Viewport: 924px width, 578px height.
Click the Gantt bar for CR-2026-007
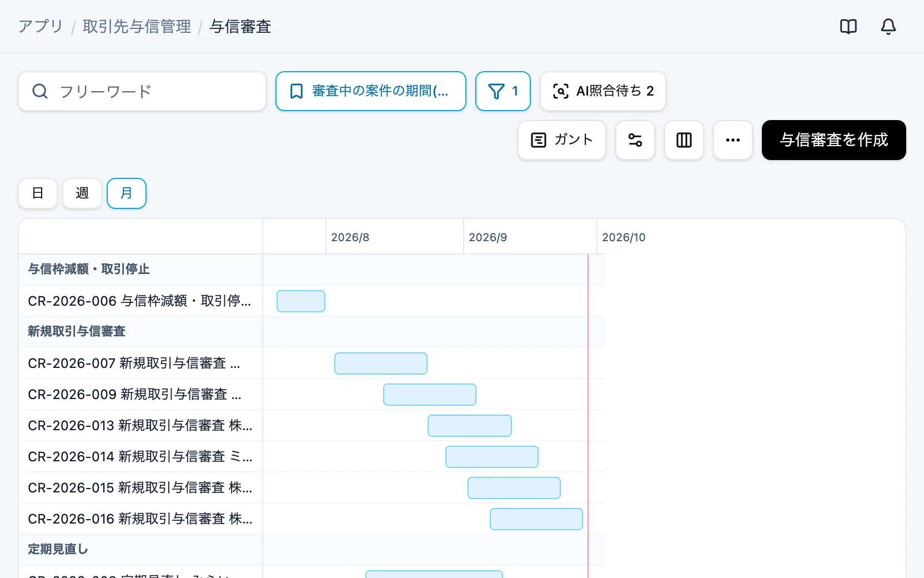click(x=381, y=363)
